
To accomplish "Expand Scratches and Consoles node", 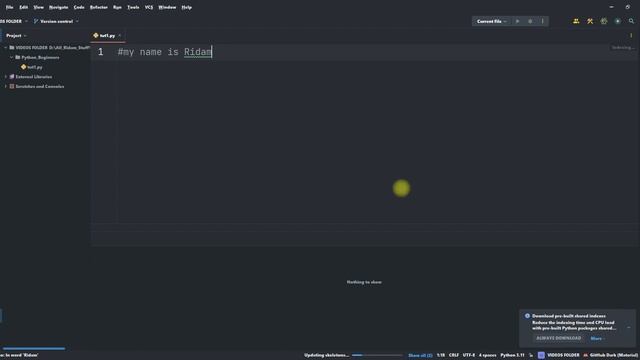I will [x=6, y=87].
